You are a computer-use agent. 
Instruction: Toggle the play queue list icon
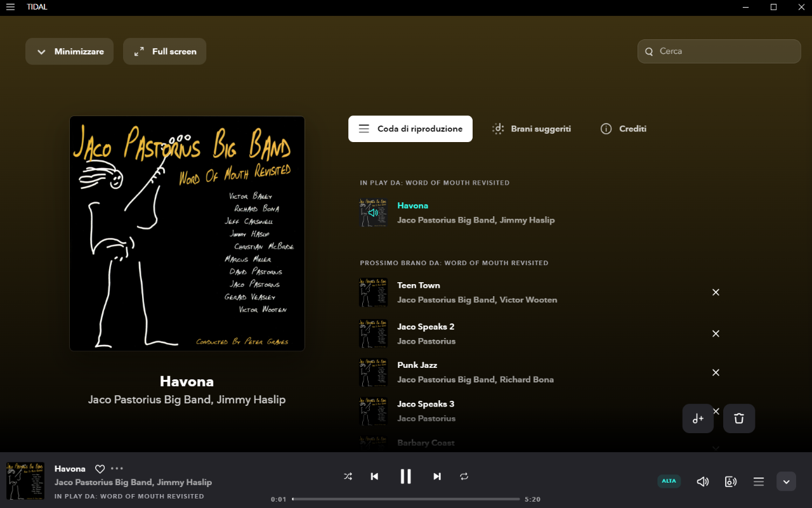[x=759, y=481]
